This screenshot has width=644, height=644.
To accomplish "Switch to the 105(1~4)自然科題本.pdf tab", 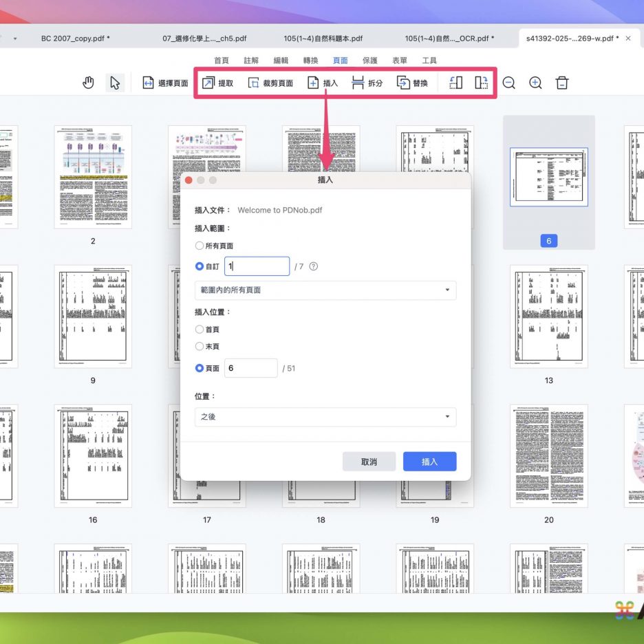I will pos(323,39).
